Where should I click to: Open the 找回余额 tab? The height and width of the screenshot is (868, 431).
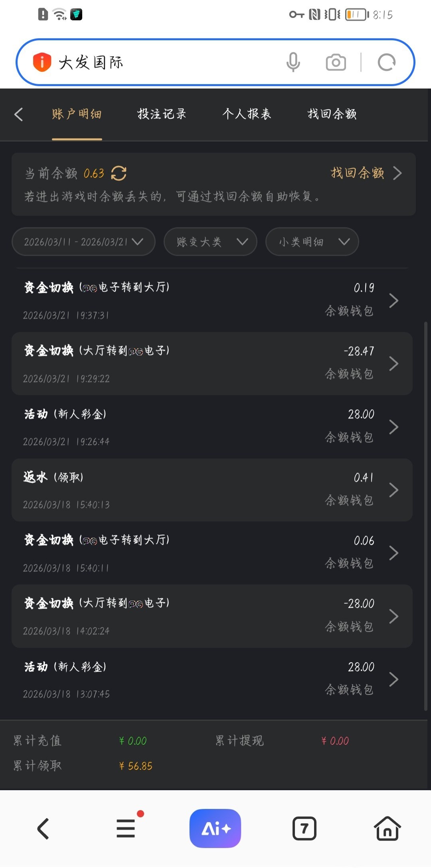click(x=332, y=114)
